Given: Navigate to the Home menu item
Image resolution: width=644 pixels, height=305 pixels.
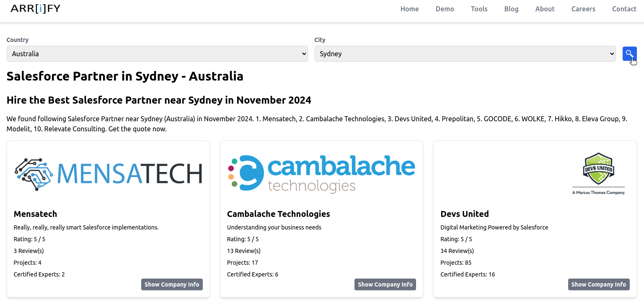Looking at the screenshot, I should (409, 9).
